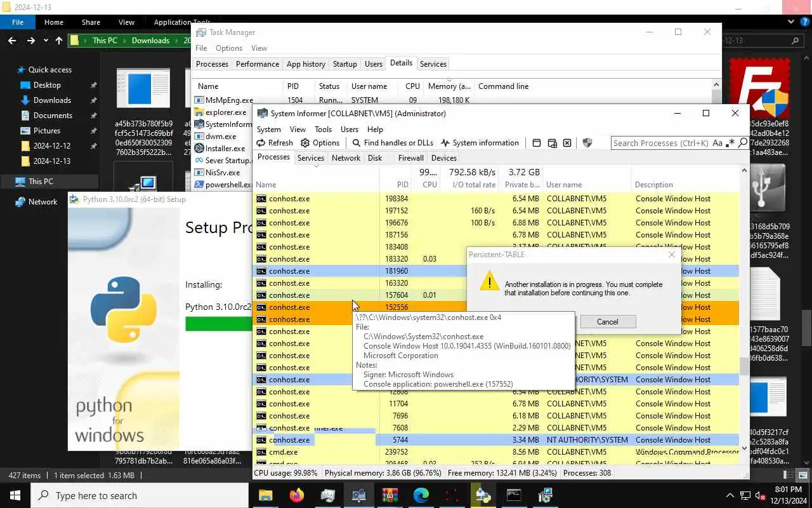
Task: Click the Windows Start button
Action: tap(15, 495)
